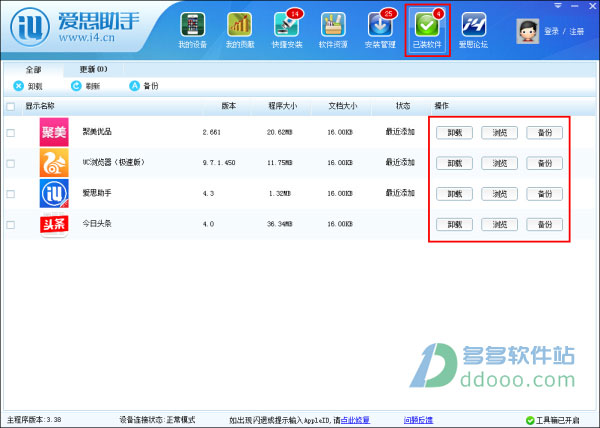Check the 爱思助手 row checkbox
This screenshot has height=428, width=600.
click(11, 194)
